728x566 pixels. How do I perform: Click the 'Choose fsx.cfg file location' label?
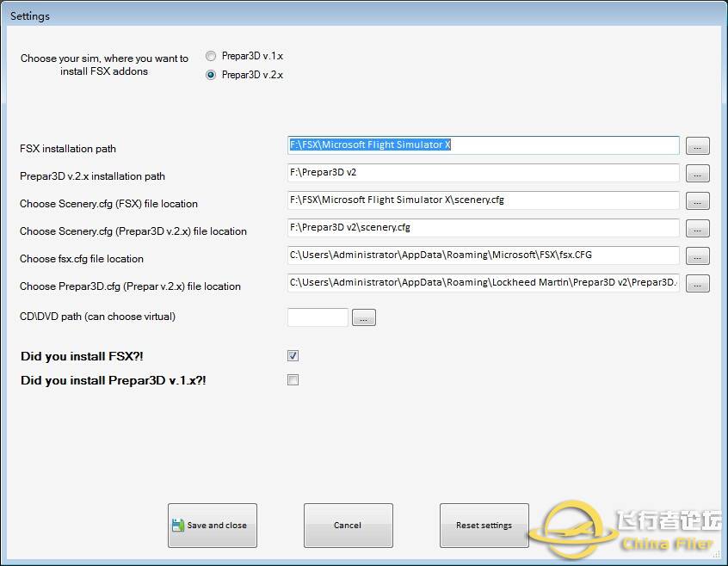(82, 259)
